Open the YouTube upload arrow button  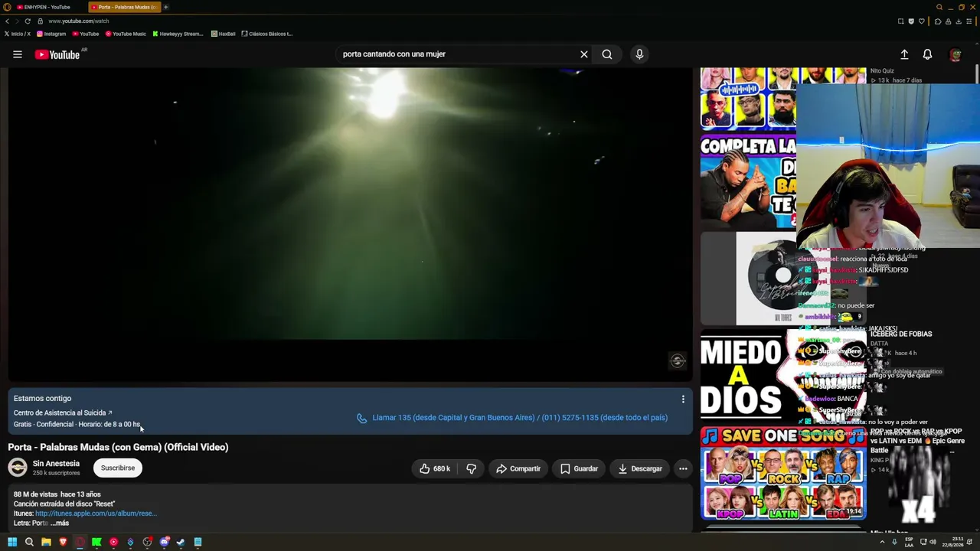click(904, 54)
